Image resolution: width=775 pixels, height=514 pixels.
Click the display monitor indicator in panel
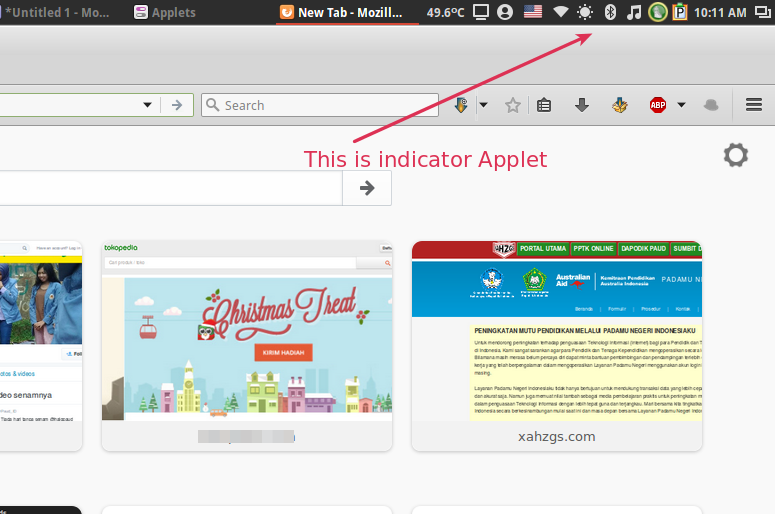(480, 12)
